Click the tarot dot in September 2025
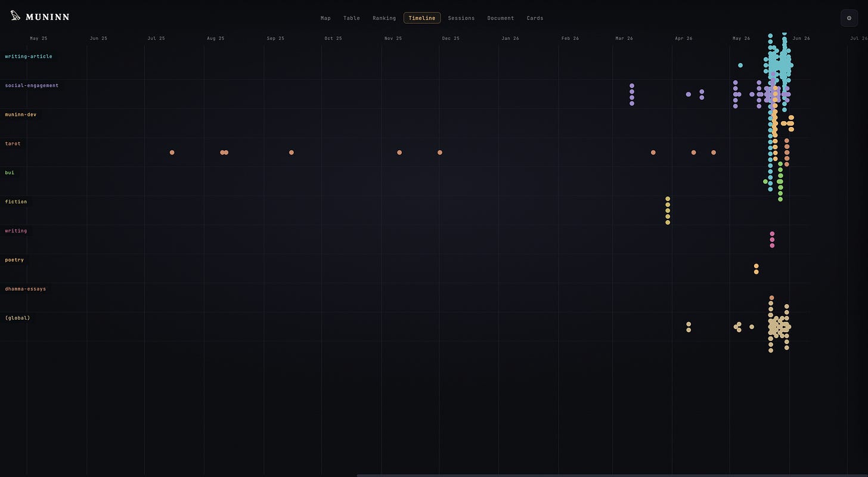 tap(292, 153)
